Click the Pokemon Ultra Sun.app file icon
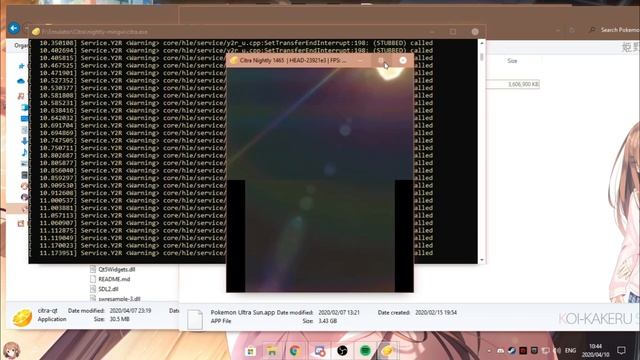Screen dimensions: 640x360 point(195,319)
